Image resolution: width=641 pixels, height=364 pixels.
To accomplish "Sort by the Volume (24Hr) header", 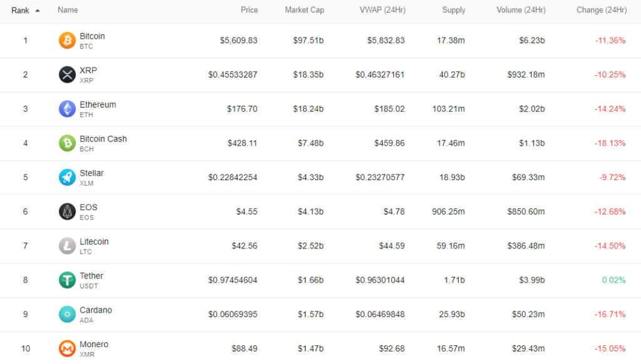I will (x=520, y=9).
